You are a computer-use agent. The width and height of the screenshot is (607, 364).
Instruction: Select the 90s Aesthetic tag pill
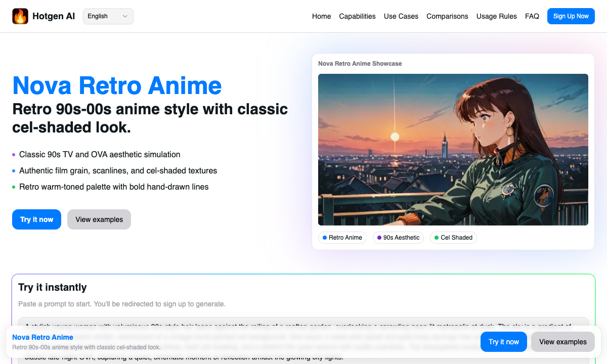398,237
